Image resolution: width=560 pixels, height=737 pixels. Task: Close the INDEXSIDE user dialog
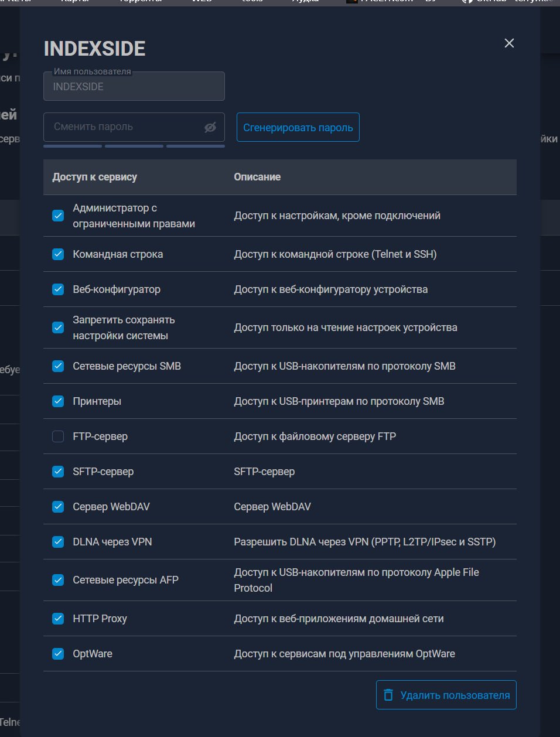point(509,43)
